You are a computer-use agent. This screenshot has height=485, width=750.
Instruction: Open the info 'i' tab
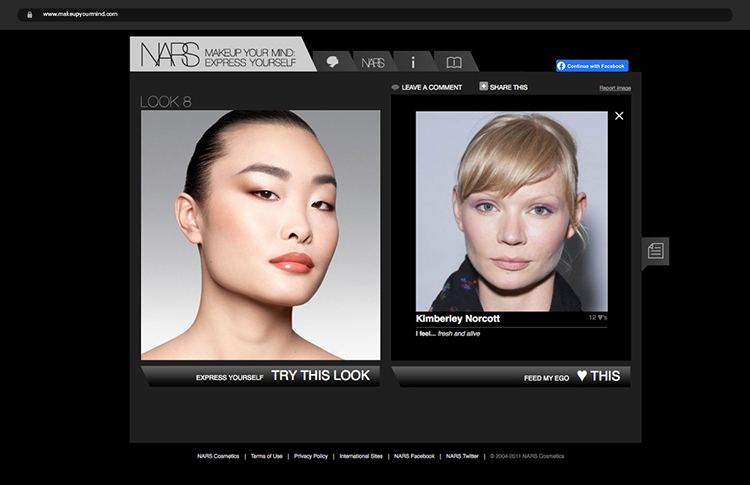point(413,62)
